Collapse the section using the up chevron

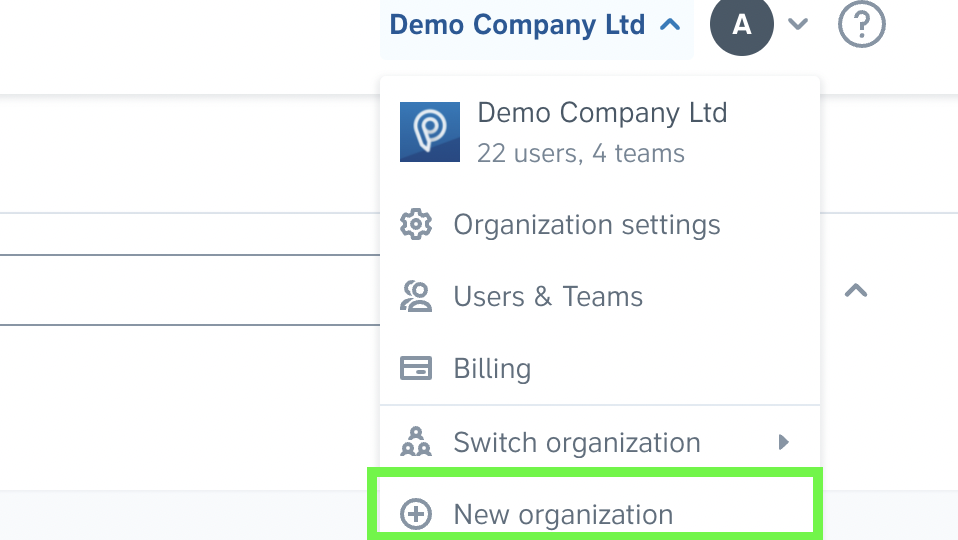[856, 290]
